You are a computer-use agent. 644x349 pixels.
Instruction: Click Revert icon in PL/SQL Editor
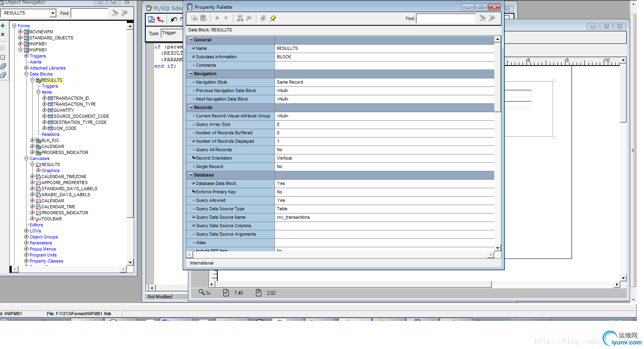point(160,19)
